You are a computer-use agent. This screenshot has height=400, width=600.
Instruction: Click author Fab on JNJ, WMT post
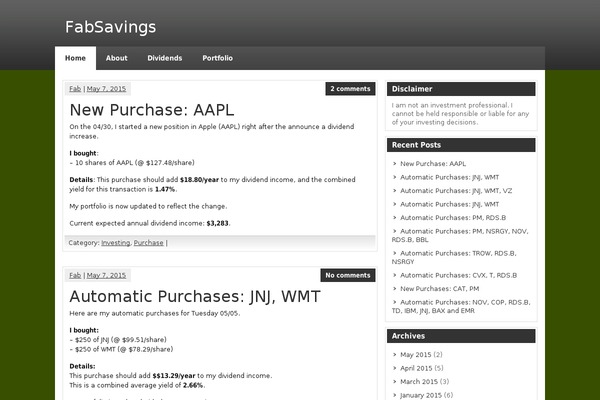point(75,275)
